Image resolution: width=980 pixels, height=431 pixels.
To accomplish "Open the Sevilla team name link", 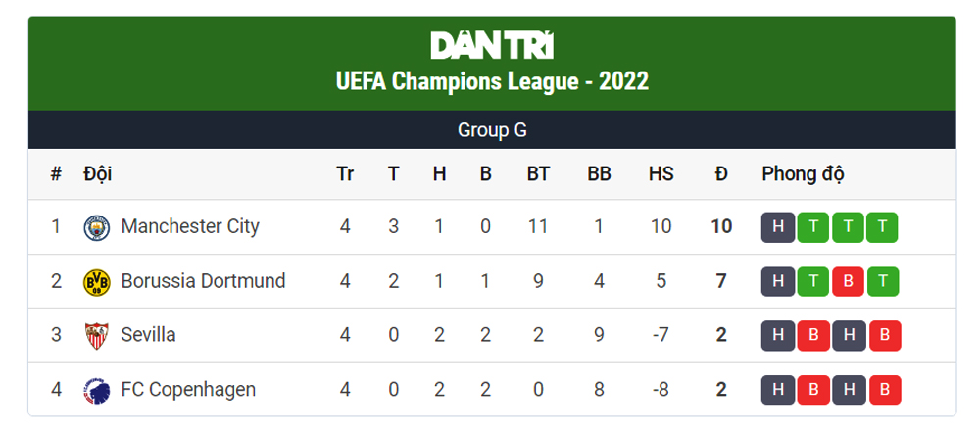I will (148, 336).
